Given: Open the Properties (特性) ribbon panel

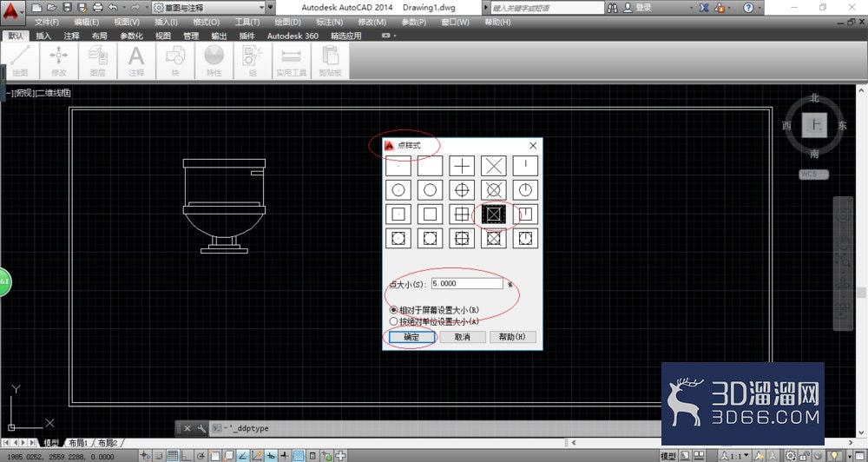Looking at the screenshot, I should click(214, 61).
